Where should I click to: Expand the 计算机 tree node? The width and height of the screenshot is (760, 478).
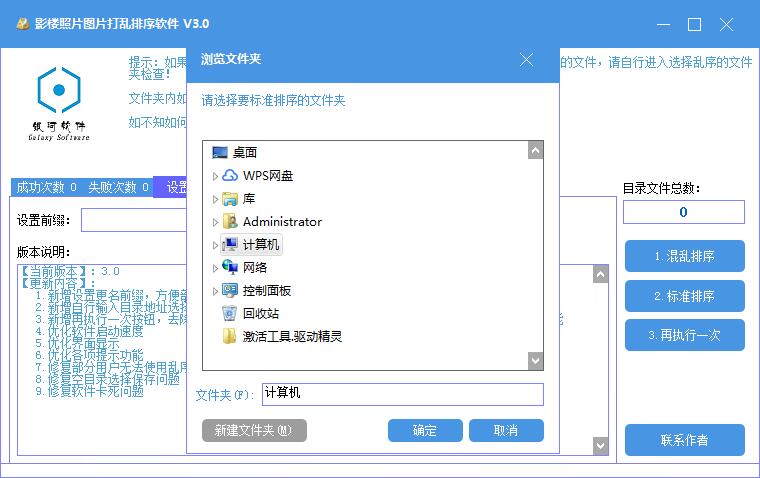click(215, 245)
